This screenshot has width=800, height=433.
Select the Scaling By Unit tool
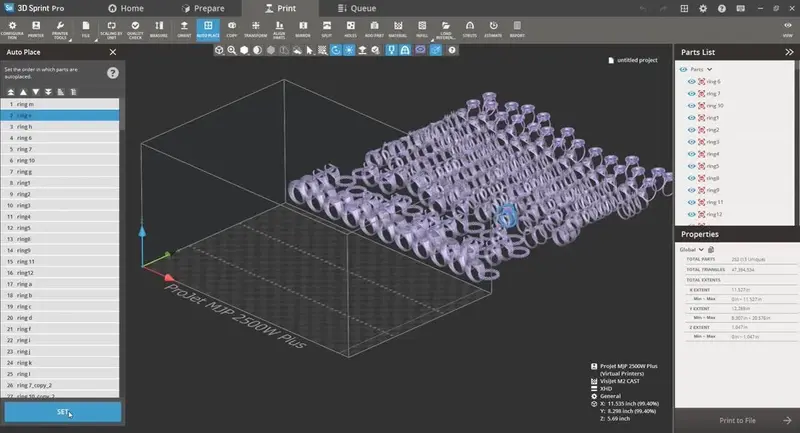click(111, 30)
